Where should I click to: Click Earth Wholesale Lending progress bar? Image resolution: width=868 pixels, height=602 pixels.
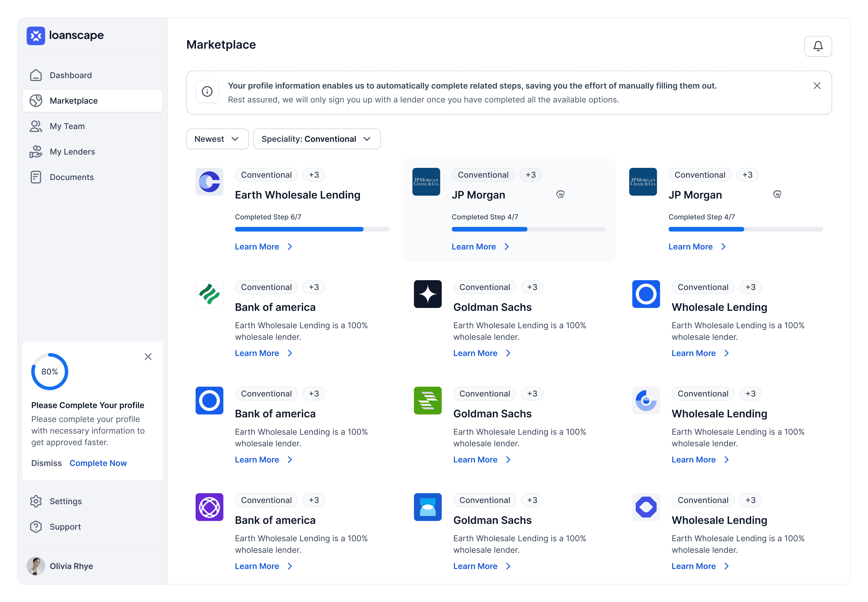(312, 229)
